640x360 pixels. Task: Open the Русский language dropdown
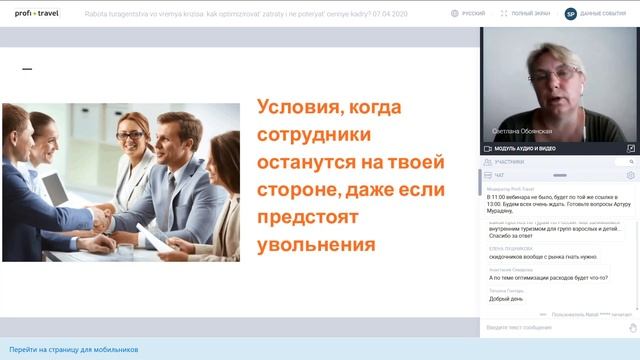473,13
